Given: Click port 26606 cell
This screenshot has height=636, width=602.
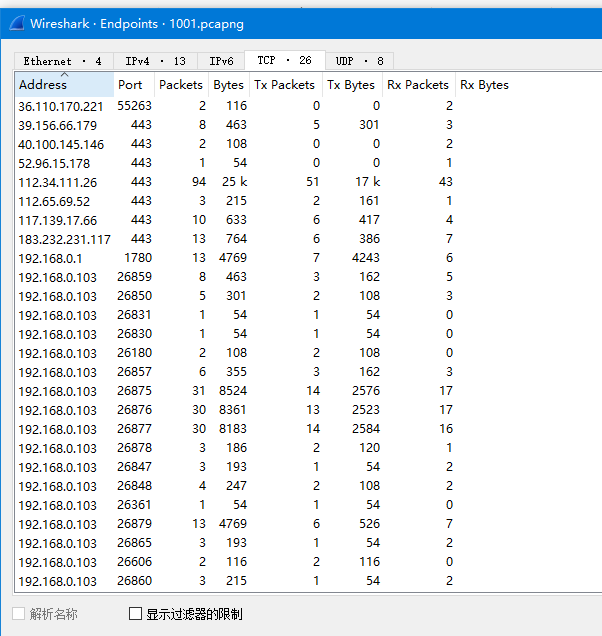Looking at the screenshot, I should pyautogui.click(x=134, y=562).
